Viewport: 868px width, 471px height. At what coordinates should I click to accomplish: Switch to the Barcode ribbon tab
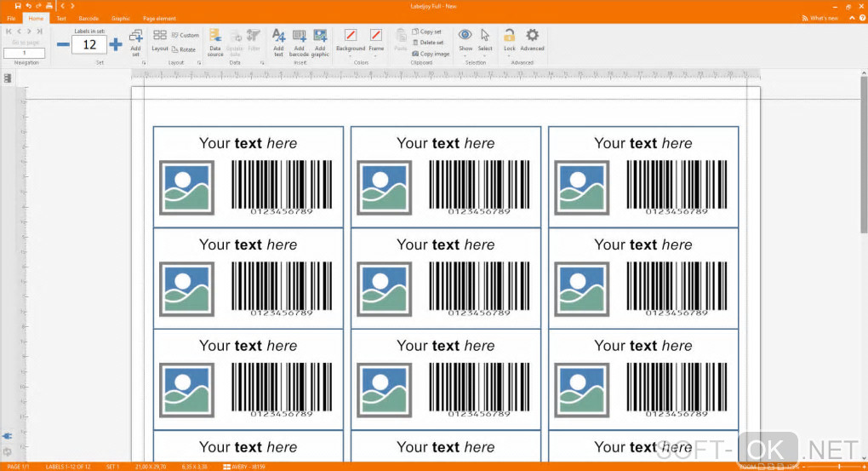(x=89, y=18)
